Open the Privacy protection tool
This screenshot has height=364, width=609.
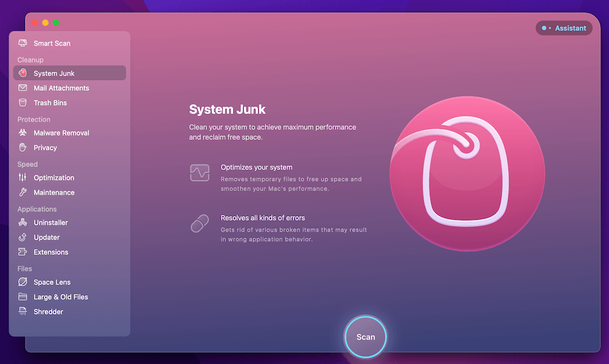click(46, 147)
